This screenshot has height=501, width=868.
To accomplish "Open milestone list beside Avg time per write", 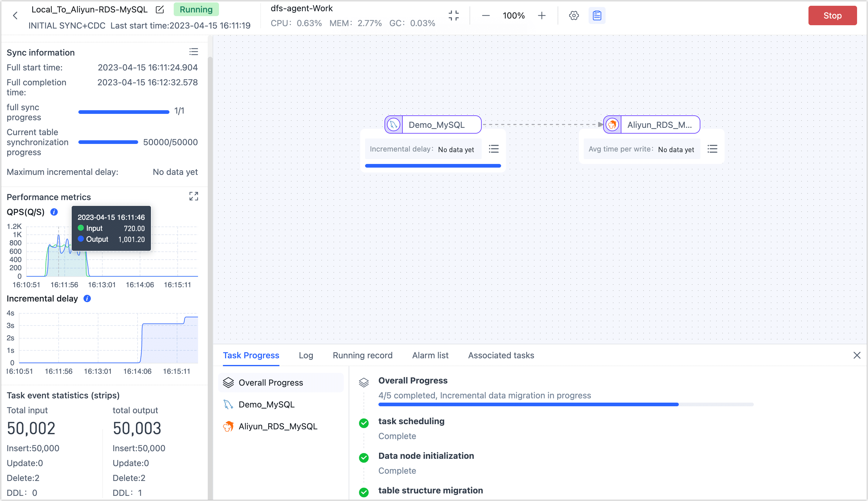I will (x=712, y=149).
